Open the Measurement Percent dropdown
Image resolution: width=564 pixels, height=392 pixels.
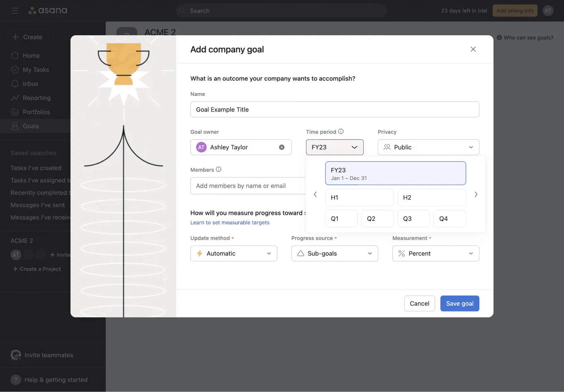435,253
